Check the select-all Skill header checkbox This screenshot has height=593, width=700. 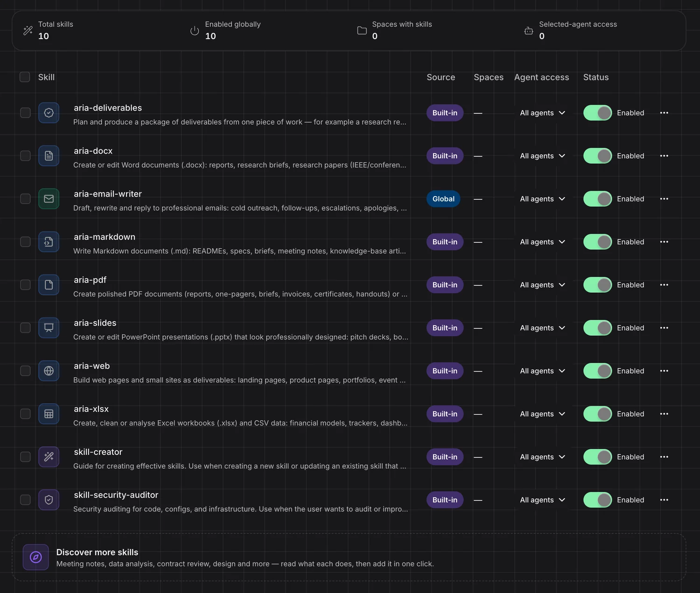tap(25, 77)
